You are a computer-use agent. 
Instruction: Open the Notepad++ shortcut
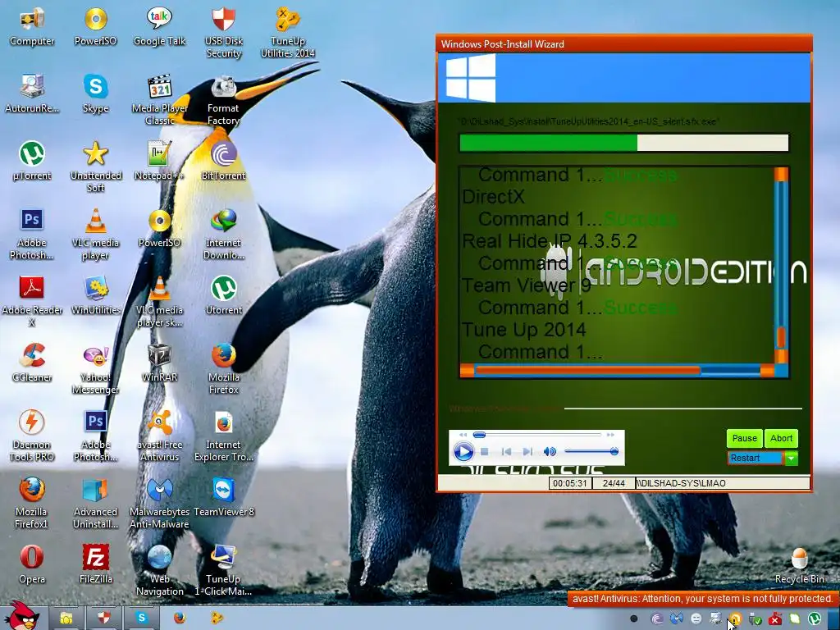tap(159, 161)
